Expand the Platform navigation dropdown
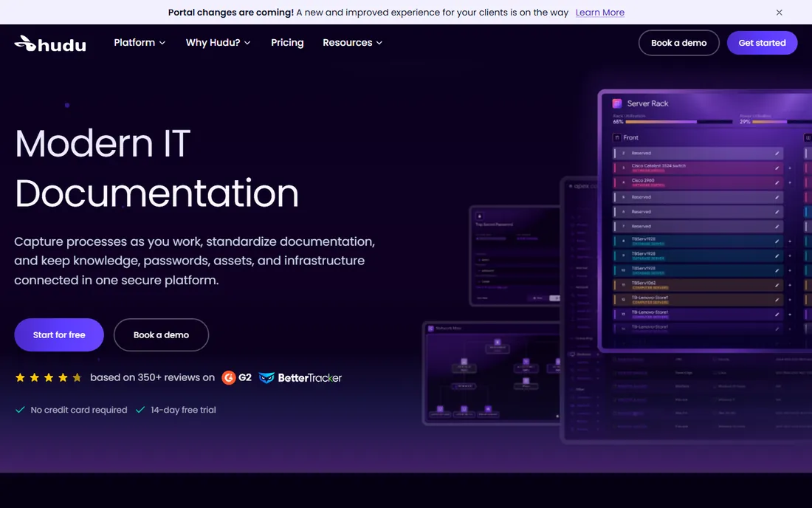The height and width of the screenshot is (508, 812). click(x=140, y=43)
